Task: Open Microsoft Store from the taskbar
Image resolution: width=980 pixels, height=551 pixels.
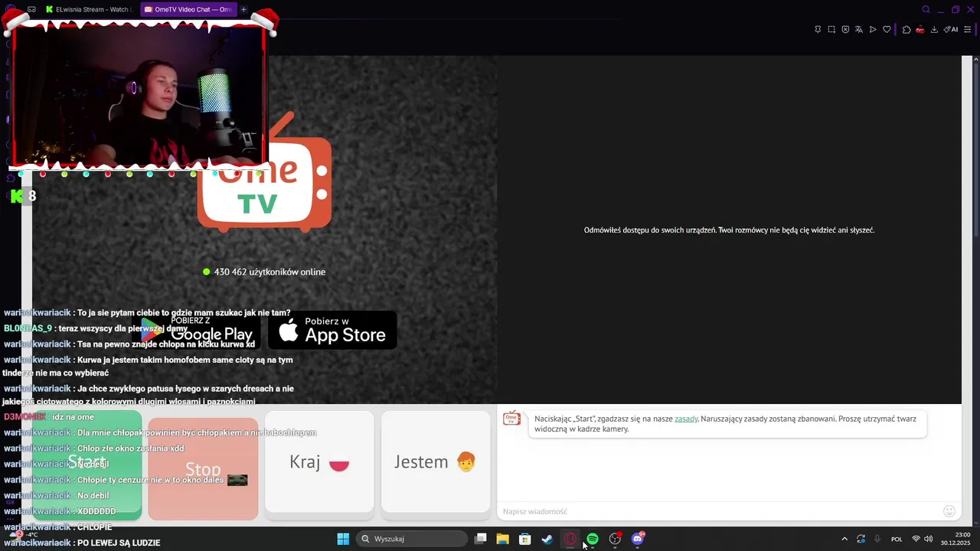Action: (x=524, y=539)
